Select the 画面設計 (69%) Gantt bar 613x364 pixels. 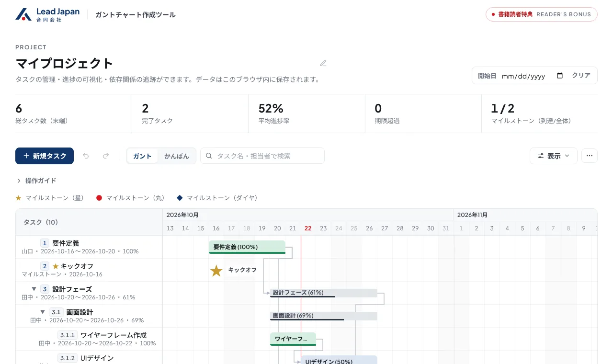click(x=324, y=316)
